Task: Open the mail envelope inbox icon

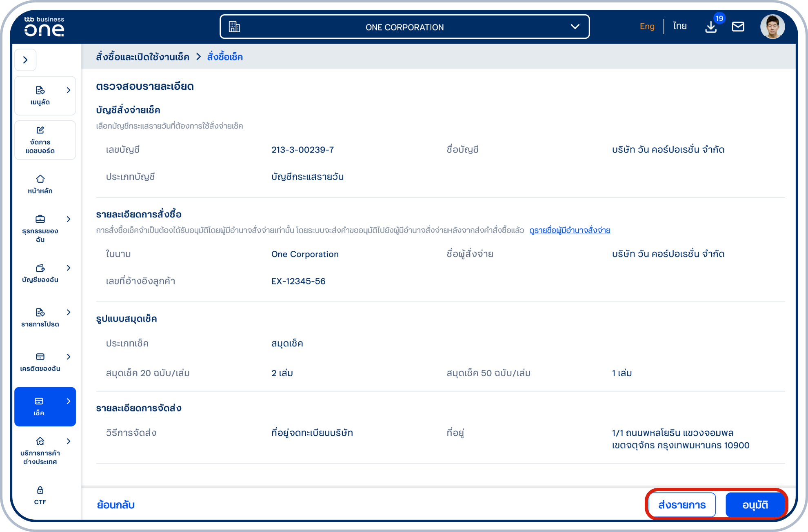Action: [738, 27]
